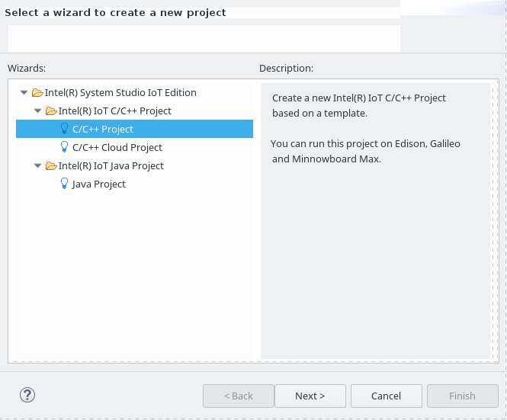Screen dimensions: 507x420
Task: Collapse the Intel(R) System Studio IoT Edition node
Action: click(x=24, y=92)
